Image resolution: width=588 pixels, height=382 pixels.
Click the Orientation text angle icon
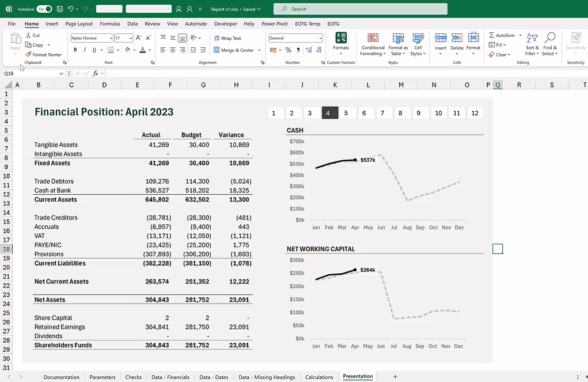194,38
